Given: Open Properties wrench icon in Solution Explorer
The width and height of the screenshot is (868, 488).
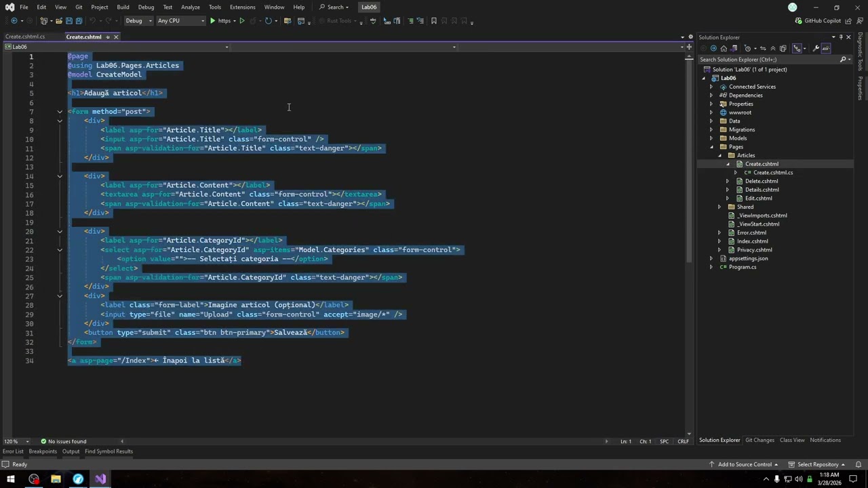Looking at the screenshot, I should (x=816, y=48).
